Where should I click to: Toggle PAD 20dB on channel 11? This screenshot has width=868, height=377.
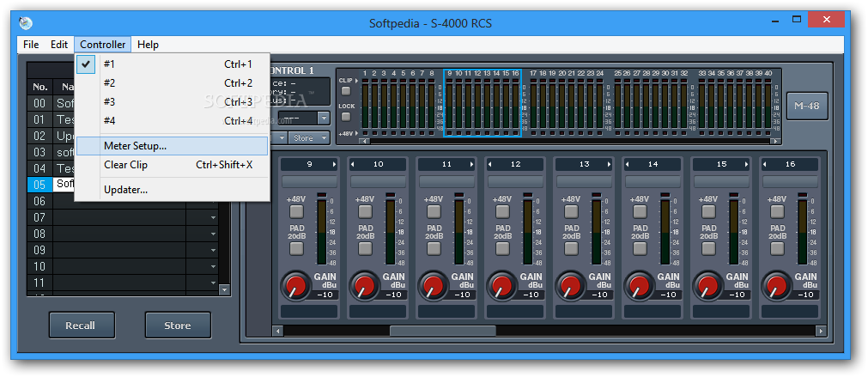click(x=434, y=248)
